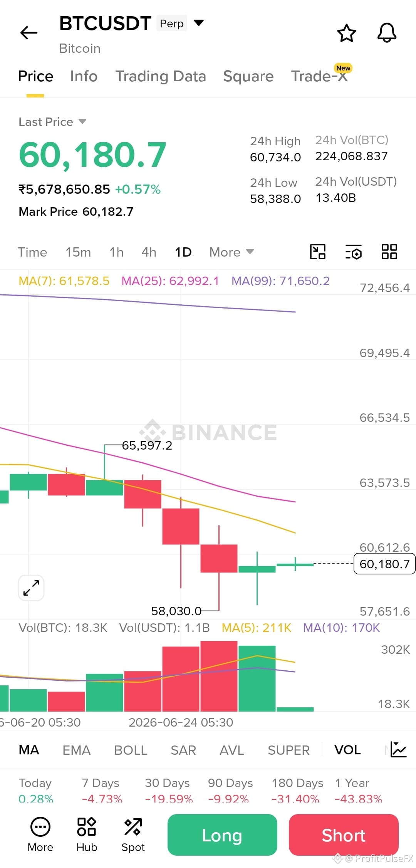The image size is (416, 868).
Task: Tap the ₹5,678,650.85 converted price
Action: point(64,189)
